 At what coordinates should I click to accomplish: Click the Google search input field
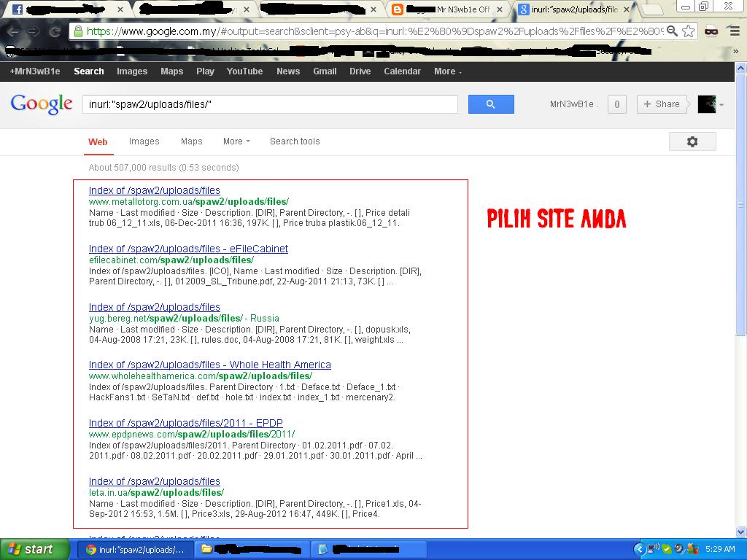coord(270,104)
